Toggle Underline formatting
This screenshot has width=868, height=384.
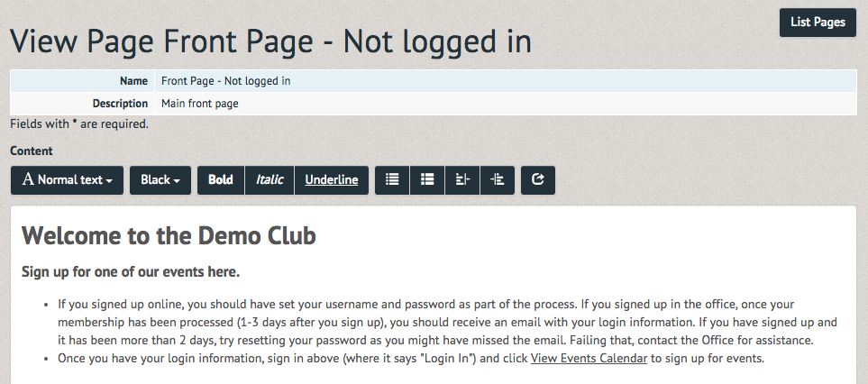point(331,179)
